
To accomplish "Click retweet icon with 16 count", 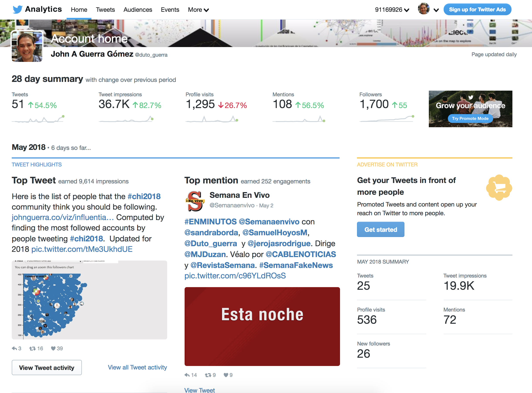I will [x=32, y=349].
